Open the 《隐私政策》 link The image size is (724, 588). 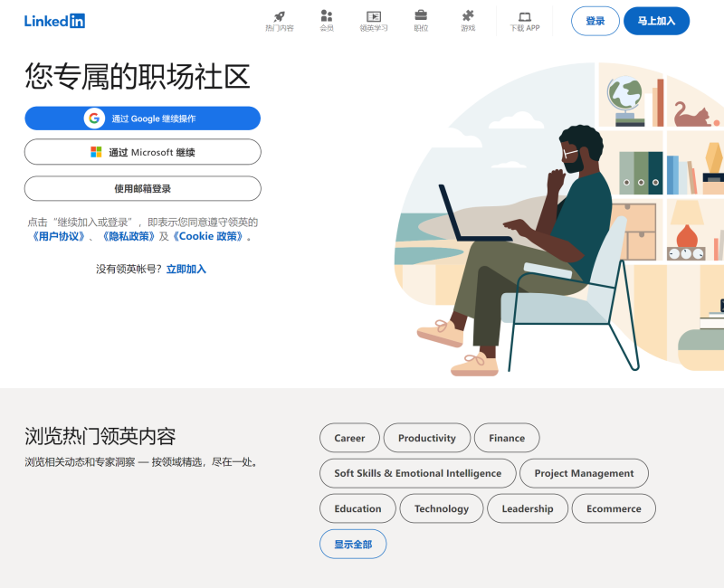(129, 236)
